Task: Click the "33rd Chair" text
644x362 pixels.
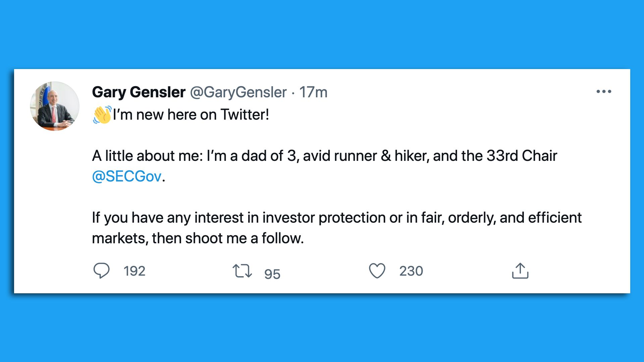Action: [x=522, y=156]
